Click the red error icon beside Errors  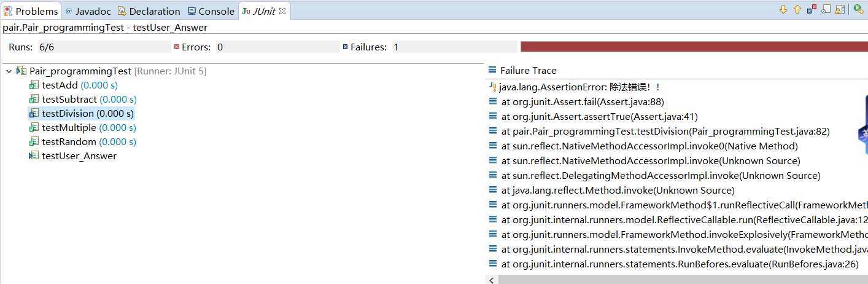coord(177,47)
